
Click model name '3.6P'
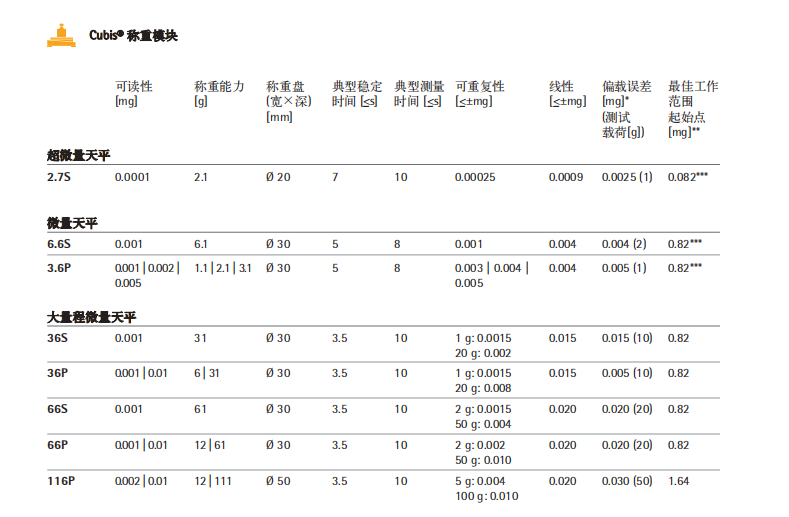pos(59,268)
